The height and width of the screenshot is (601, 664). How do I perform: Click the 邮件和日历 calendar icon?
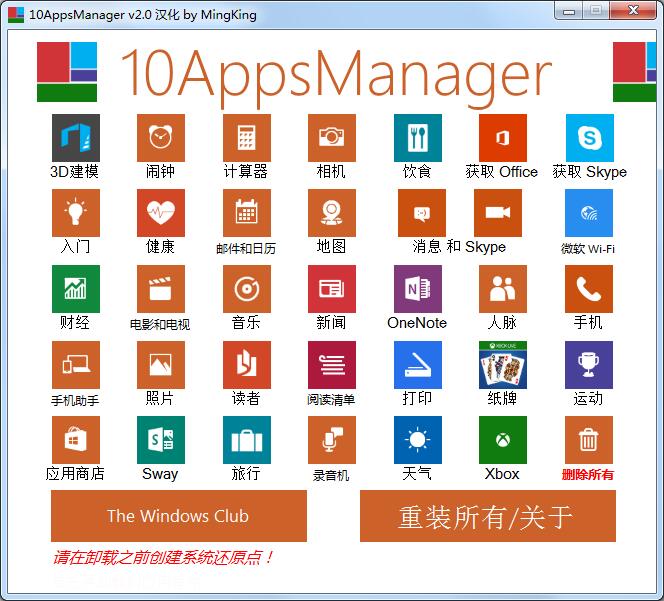(x=247, y=213)
